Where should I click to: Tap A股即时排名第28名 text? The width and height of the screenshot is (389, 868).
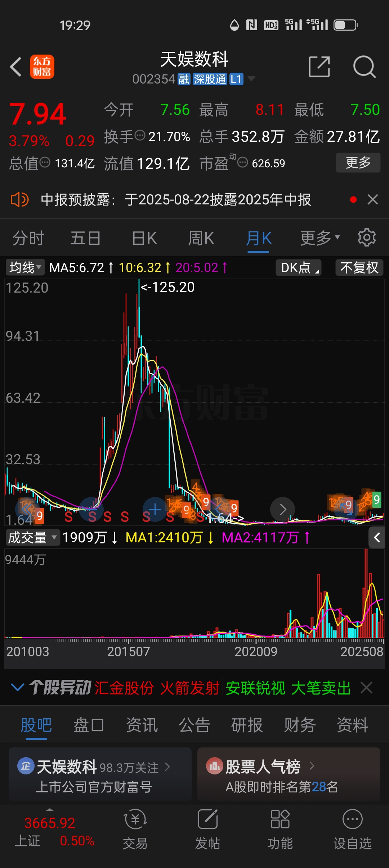coord(282,787)
